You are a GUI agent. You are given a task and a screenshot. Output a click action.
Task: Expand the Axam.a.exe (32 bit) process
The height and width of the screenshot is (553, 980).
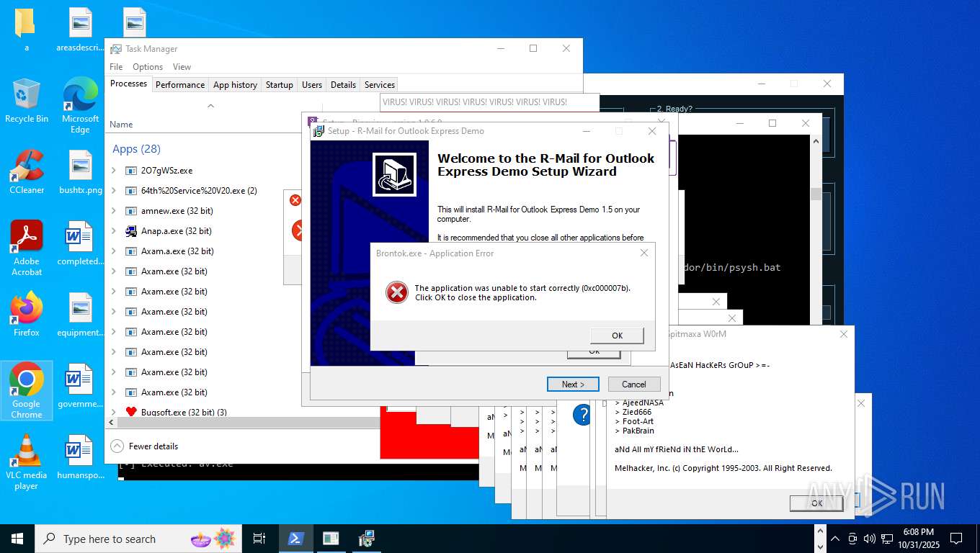[114, 251]
